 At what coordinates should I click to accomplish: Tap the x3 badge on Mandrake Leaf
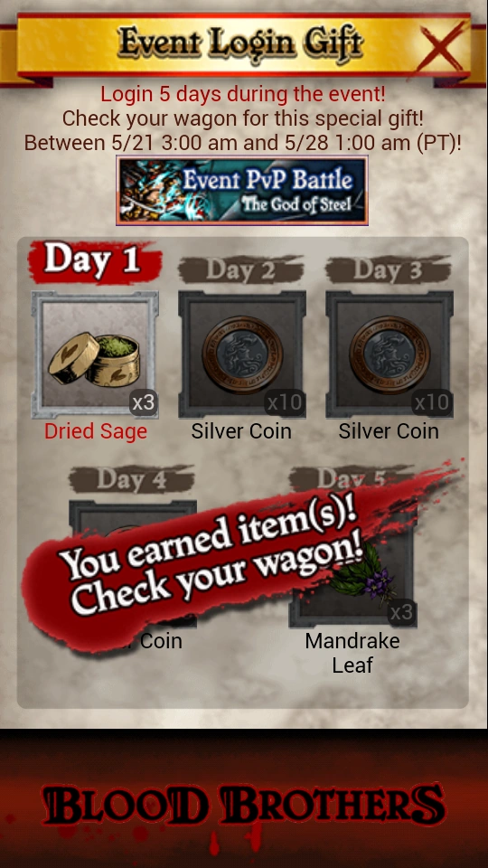click(401, 612)
